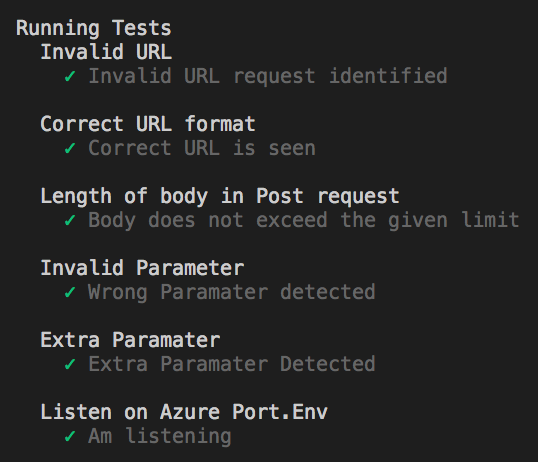Click the Body does not exceed the given limit text
The height and width of the screenshot is (462, 538).
click(304, 221)
